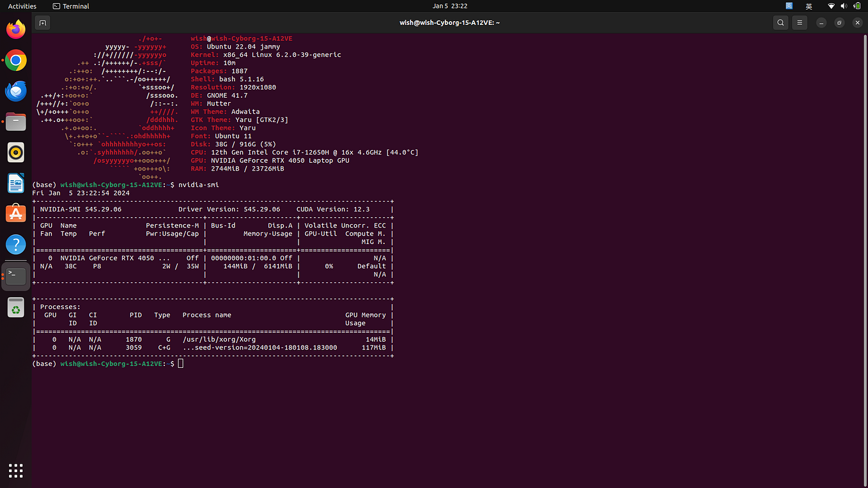Select the running Terminal in the dock
This screenshot has height=488, width=868.
tap(15, 275)
